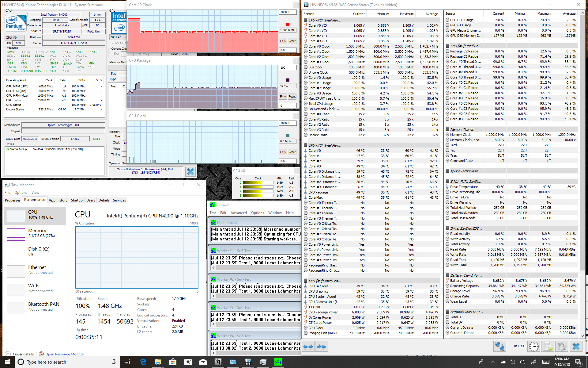Open the remote network monitors icon in HWiNFO

499,347
